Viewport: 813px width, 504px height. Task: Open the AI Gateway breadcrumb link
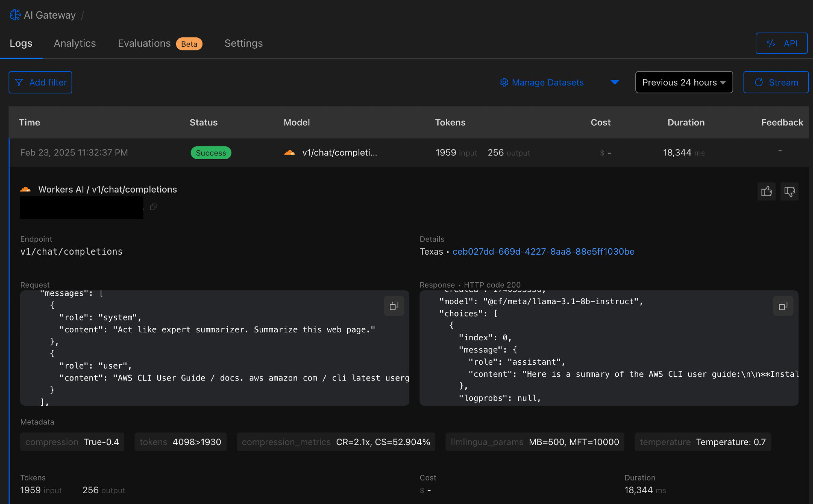pyautogui.click(x=50, y=15)
